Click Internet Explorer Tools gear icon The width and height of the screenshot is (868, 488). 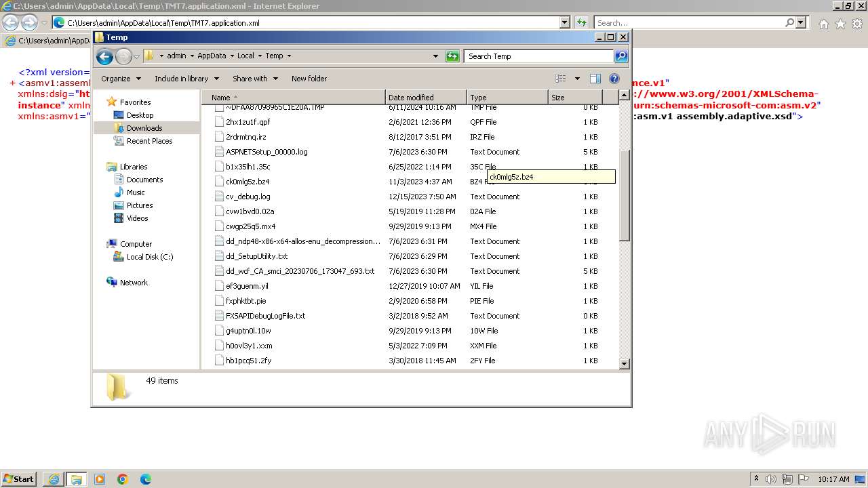tap(857, 24)
